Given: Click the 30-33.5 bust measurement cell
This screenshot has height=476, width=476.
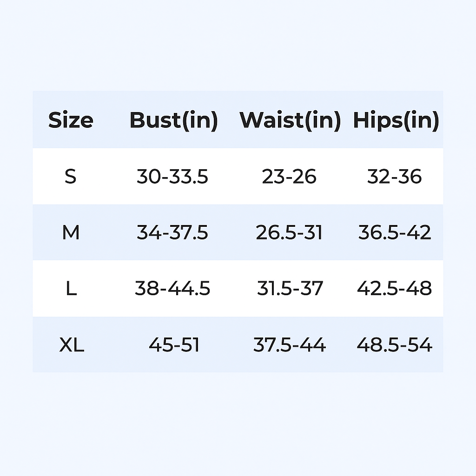Looking at the screenshot, I should (172, 177).
